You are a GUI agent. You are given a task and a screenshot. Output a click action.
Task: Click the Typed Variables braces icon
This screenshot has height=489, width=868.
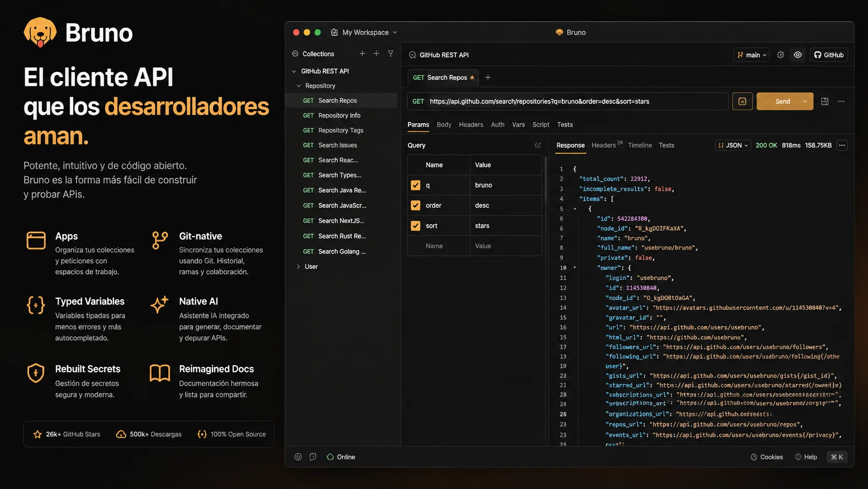(36, 305)
